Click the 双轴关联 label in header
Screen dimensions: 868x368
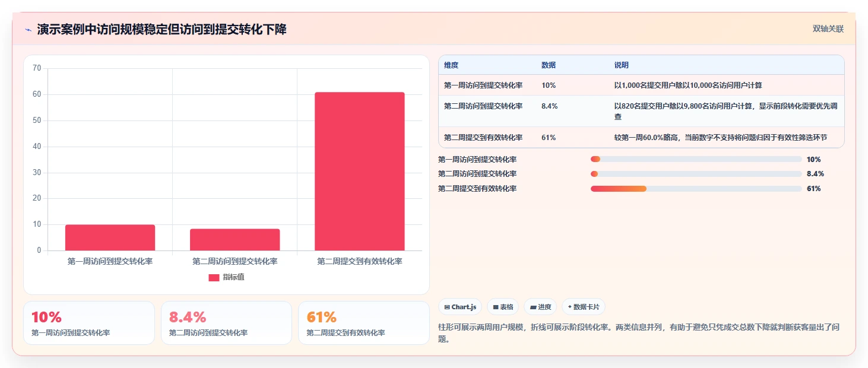(828, 29)
